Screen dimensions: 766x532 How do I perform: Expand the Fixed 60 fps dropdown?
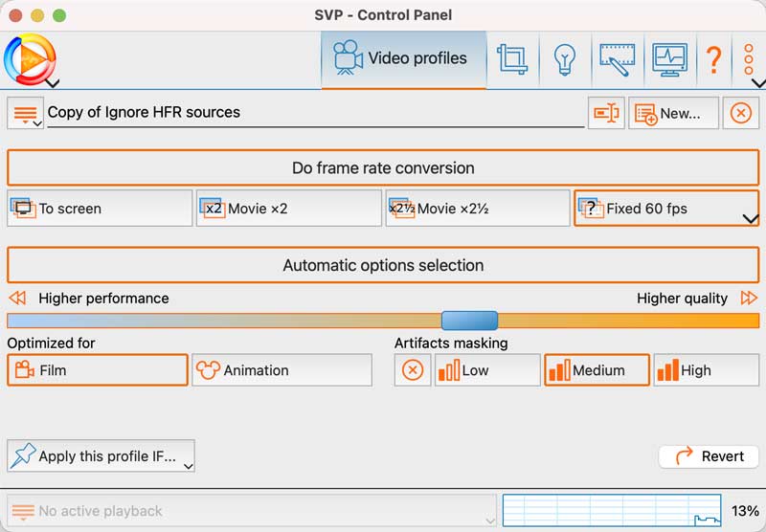click(751, 218)
